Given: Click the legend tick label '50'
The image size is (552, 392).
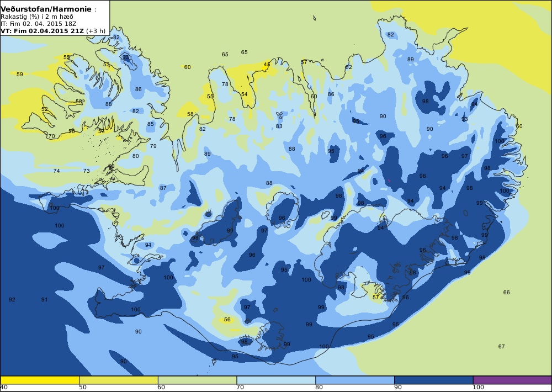Looking at the screenshot, I should [83, 388].
